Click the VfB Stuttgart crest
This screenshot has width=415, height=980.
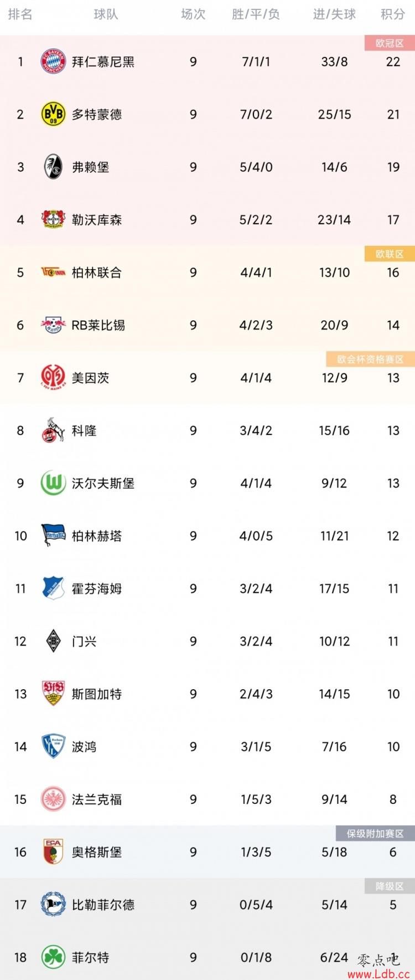point(53,694)
